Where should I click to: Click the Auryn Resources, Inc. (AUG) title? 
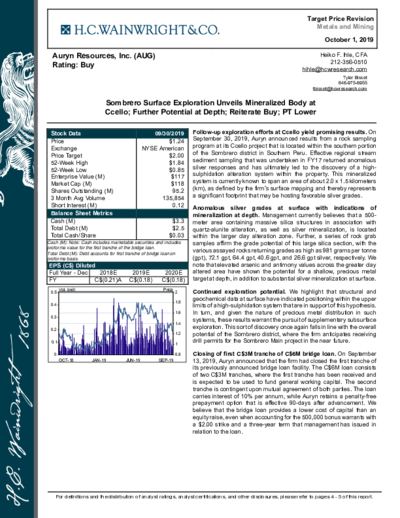(x=104, y=56)
